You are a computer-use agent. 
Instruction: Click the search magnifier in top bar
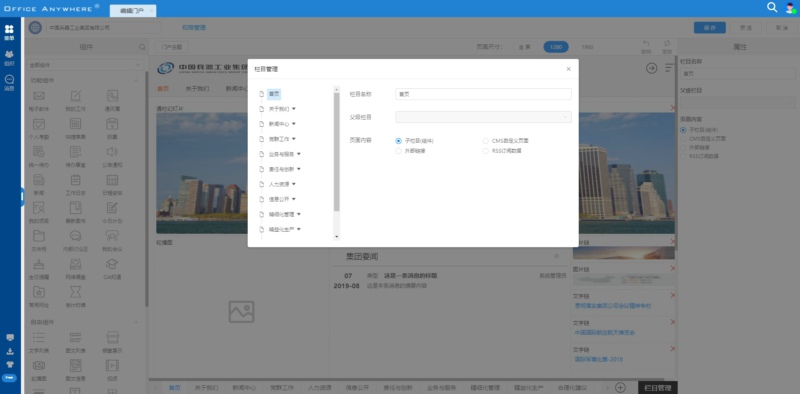(772, 7)
